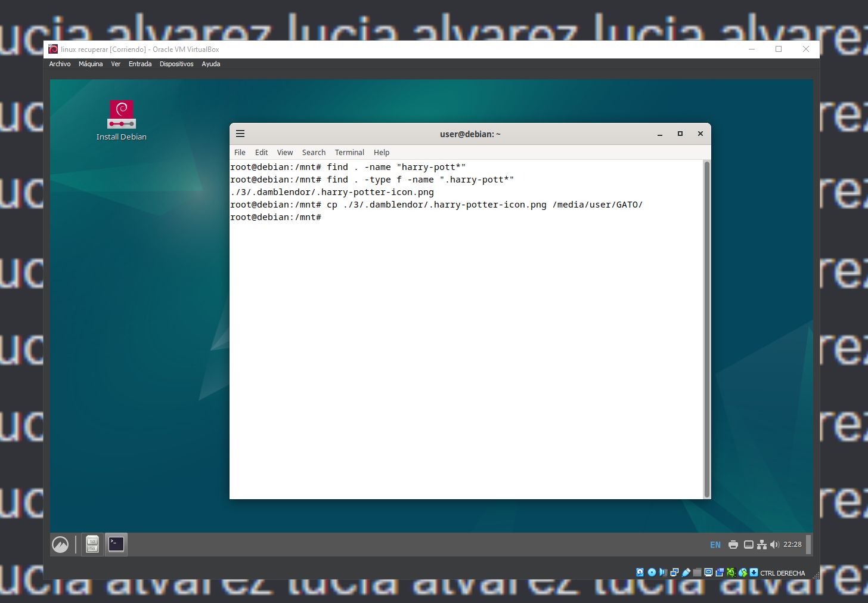Click the VirtualBox hard disk status icon
Viewport: 868px width, 603px height.
point(640,572)
